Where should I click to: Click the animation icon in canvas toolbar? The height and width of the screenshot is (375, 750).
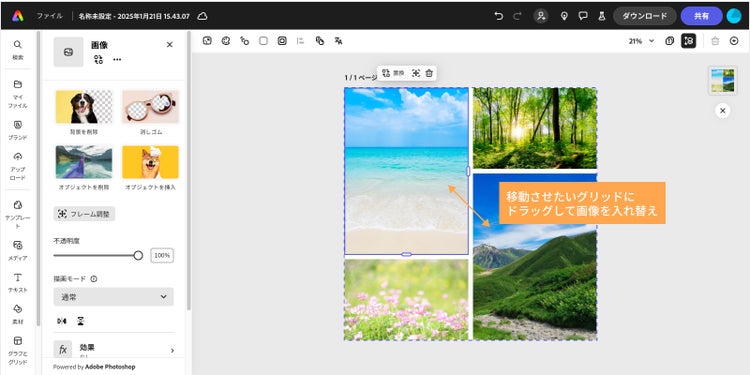244,41
